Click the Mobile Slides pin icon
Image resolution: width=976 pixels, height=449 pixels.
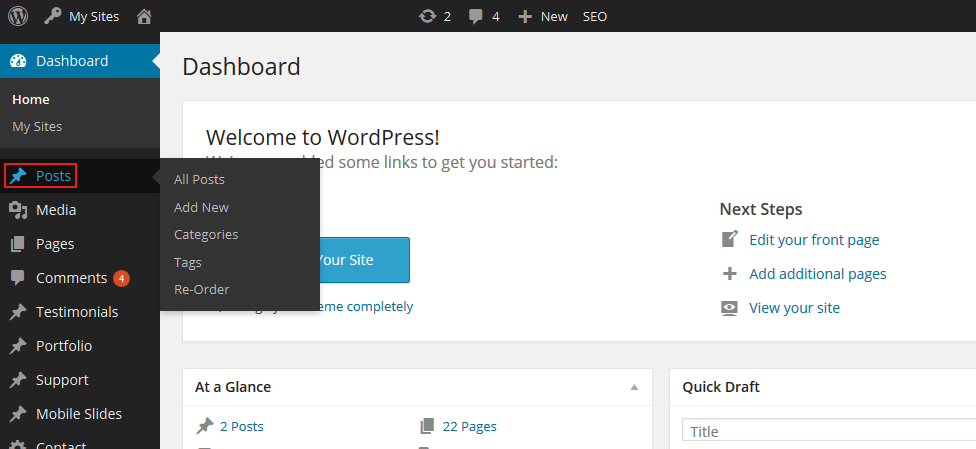point(17,414)
